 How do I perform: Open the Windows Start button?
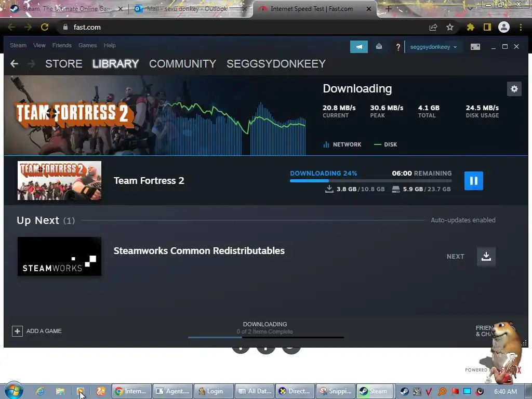14,391
